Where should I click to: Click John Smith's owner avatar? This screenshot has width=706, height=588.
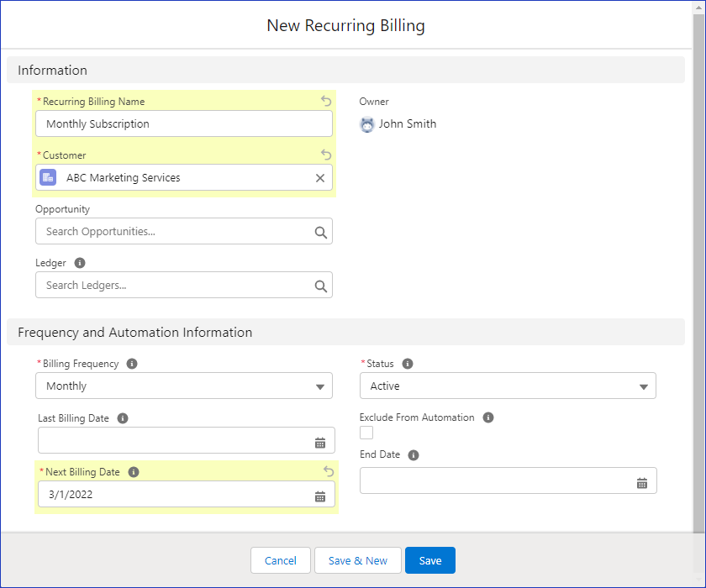(x=367, y=124)
